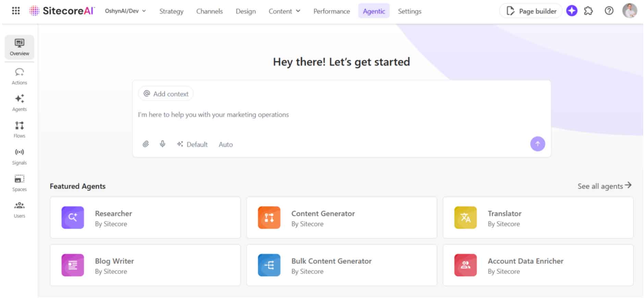644x298 pixels.
Task: Click the purple Researcher agent icon
Action: pyautogui.click(x=73, y=218)
